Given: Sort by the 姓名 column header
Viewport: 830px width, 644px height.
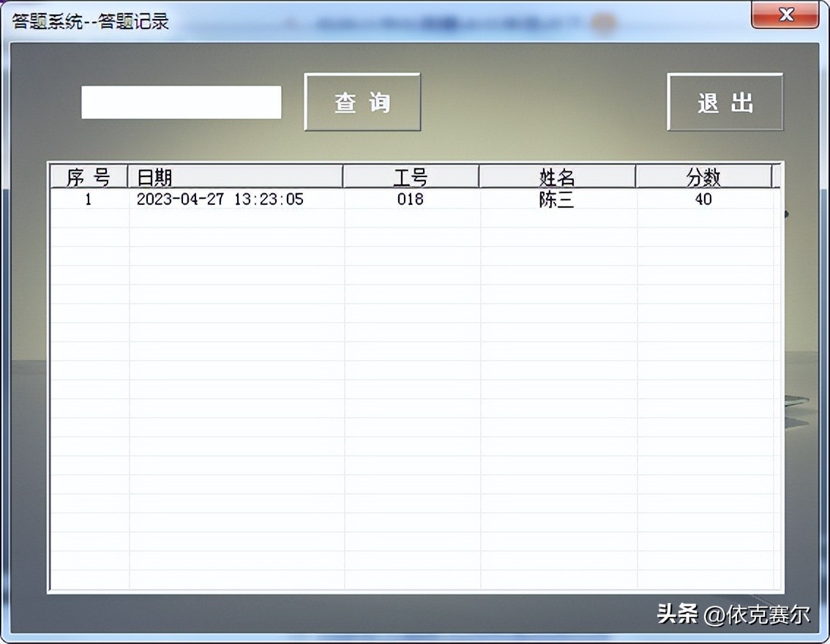Looking at the screenshot, I should pyautogui.click(x=558, y=177).
